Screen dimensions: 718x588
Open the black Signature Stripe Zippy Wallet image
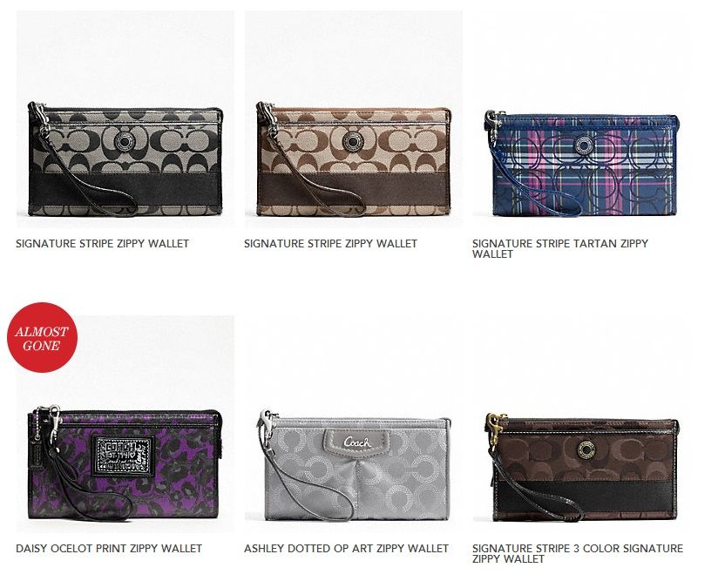(125, 119)
